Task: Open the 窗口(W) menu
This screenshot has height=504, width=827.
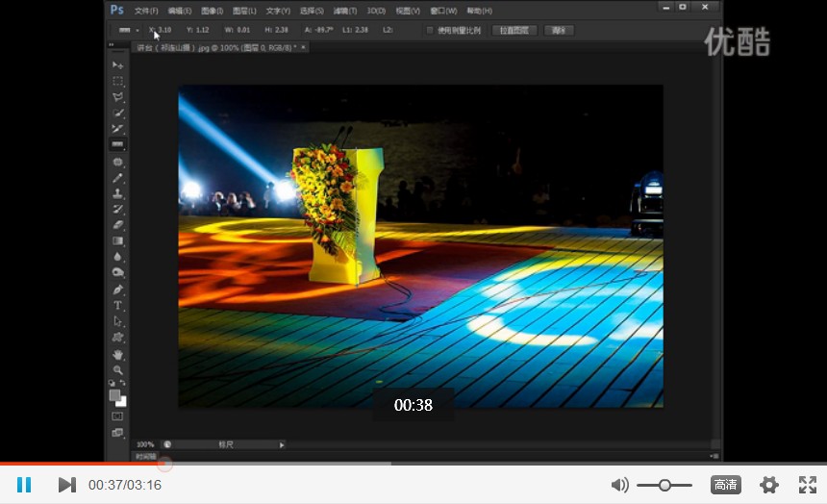Action: click(x=443, y=11)
